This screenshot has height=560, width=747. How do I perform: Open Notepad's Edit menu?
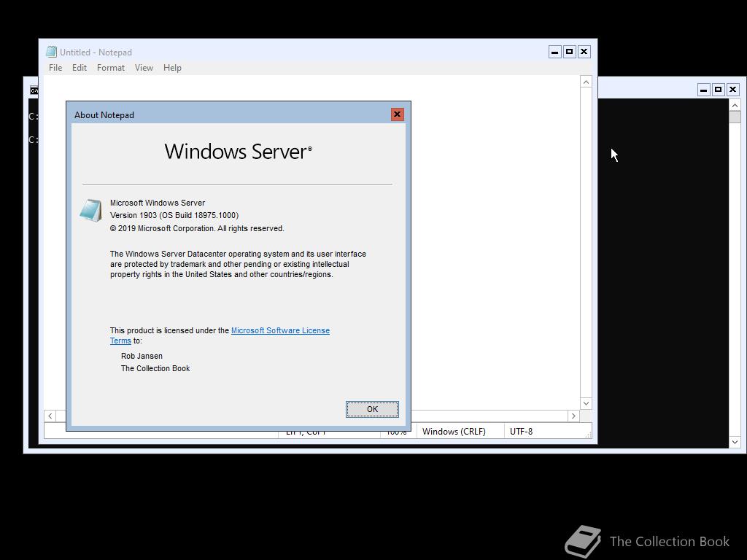pos(79,68)
